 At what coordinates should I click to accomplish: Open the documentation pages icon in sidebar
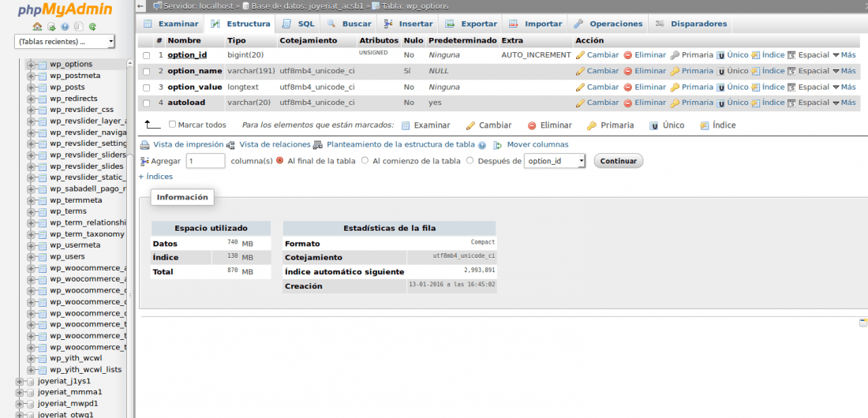pos(79,27)
